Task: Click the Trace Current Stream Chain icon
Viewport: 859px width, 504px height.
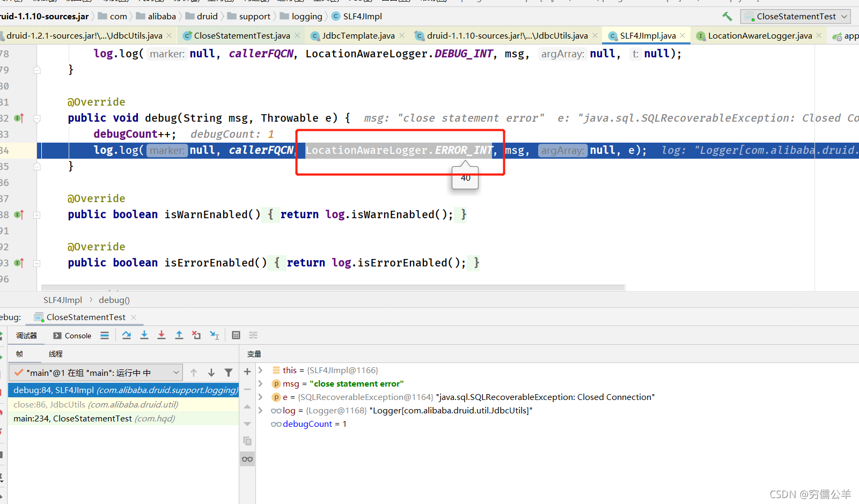Action: pos(253,335)
